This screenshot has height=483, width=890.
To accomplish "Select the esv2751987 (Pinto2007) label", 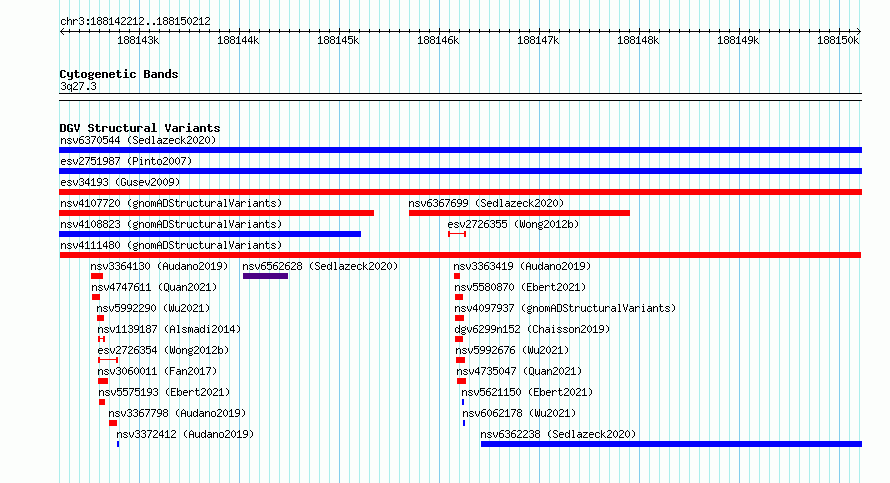I will [126, 161].
